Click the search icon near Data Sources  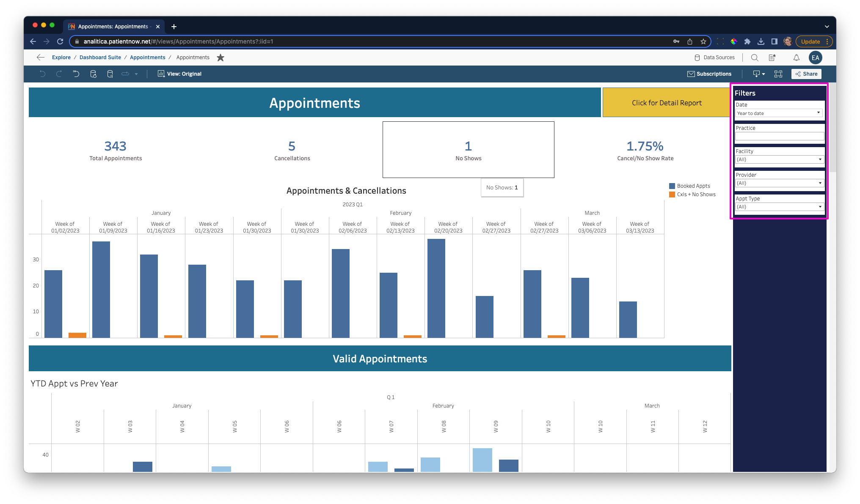755,58
